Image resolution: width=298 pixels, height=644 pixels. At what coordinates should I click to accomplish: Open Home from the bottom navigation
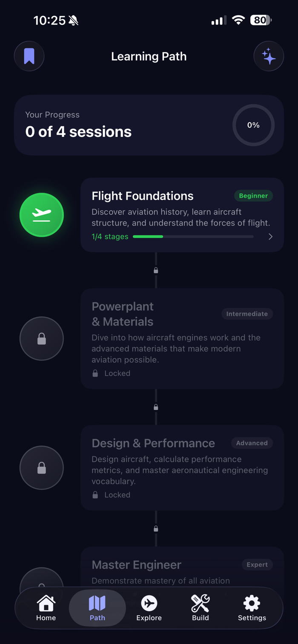(46, 608)
